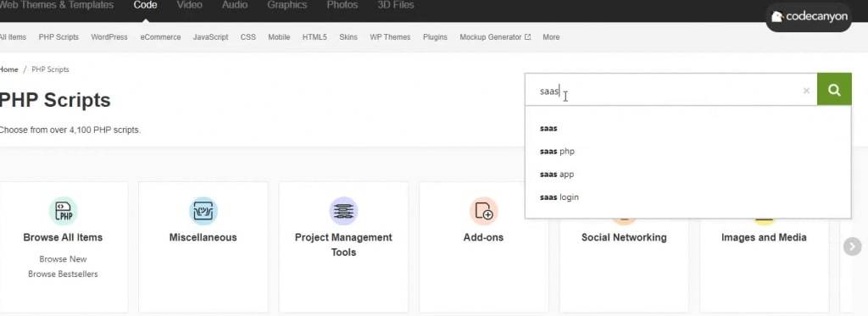Open PHP Scripts category in subnav
The width and height of the screenshot is (868, 316).
[x=58, y=37]
